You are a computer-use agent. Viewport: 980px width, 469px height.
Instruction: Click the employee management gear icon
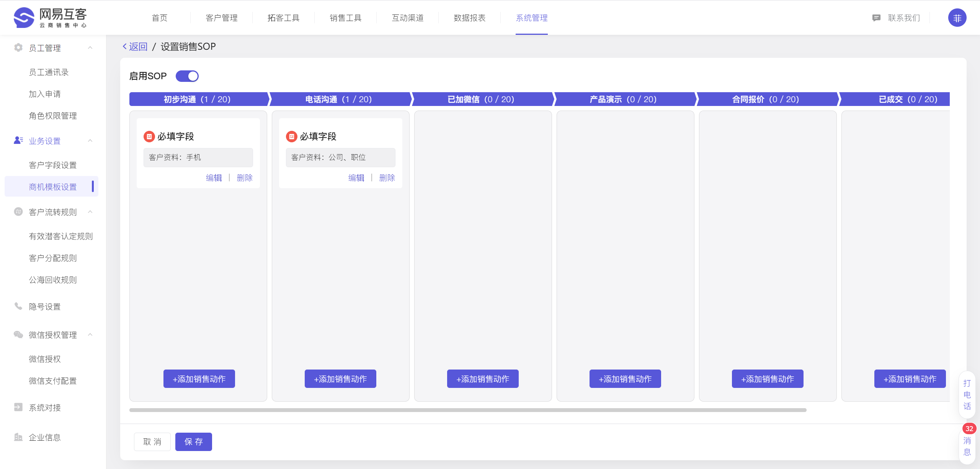pyautogui.click(x=18, y=47)
